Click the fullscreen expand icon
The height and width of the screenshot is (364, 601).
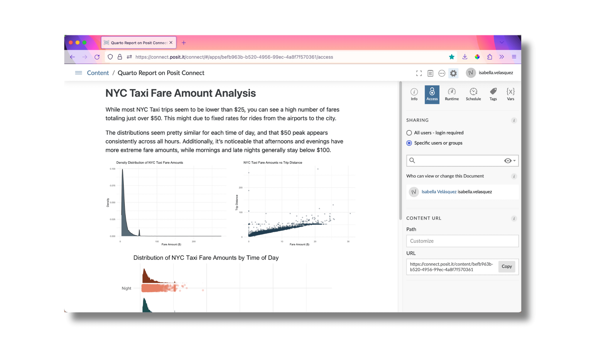(x=418, y=72)
